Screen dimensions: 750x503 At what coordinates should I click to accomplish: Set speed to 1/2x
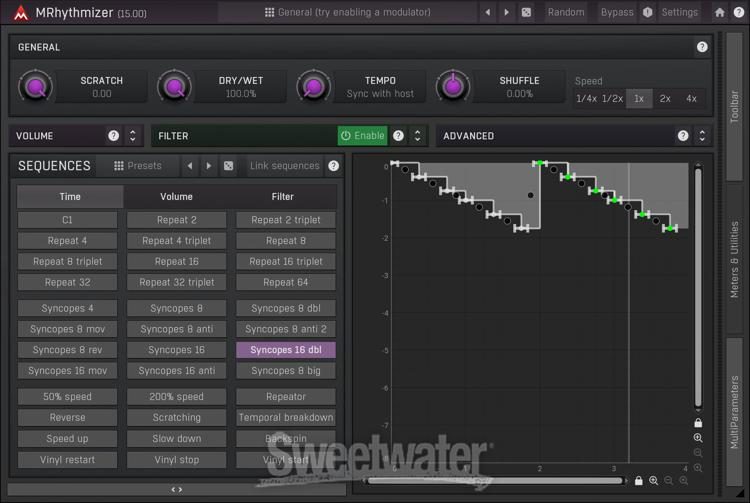click(612, 98)
